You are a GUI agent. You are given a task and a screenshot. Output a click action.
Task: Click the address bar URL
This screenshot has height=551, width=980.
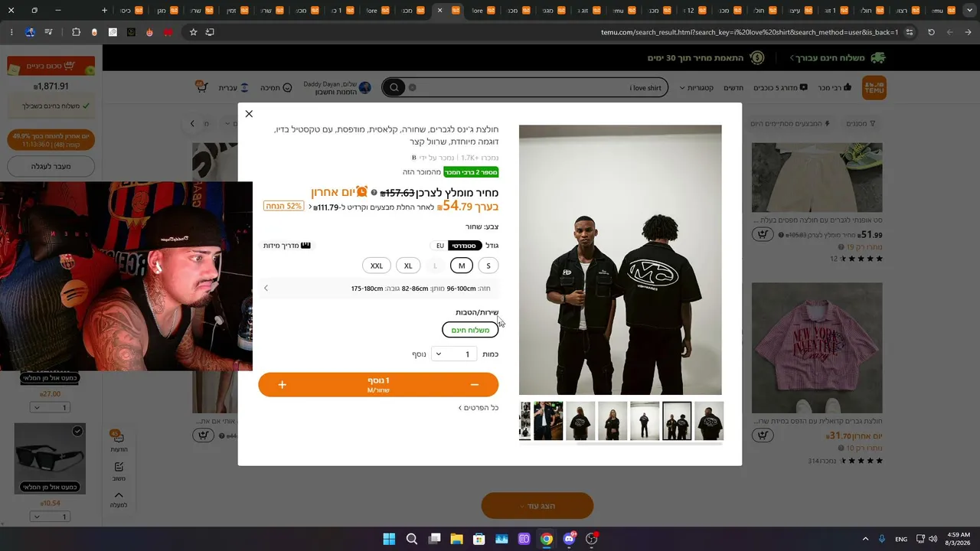click(x=750, y=32)
